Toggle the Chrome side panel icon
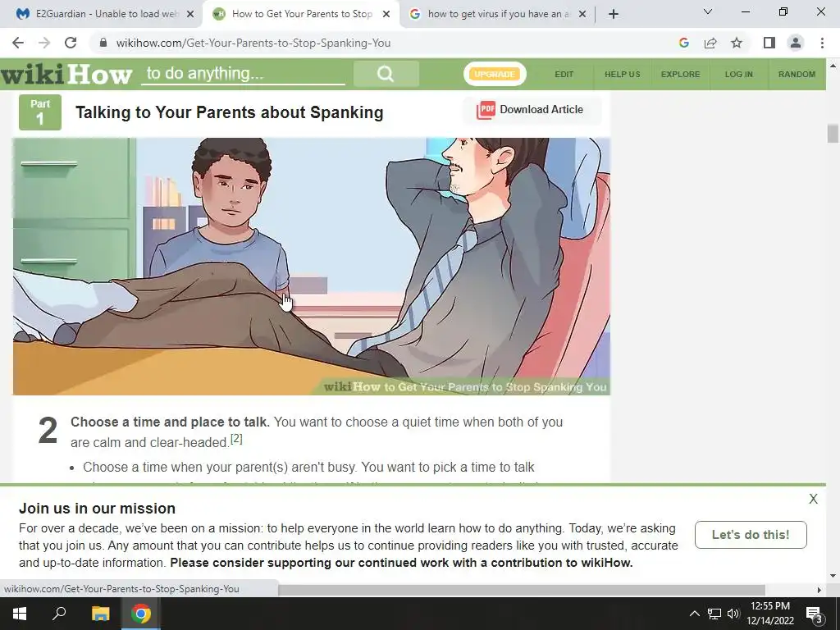Image resolution: width=840 pixels, height=630 pixels. tap(769, 43)
